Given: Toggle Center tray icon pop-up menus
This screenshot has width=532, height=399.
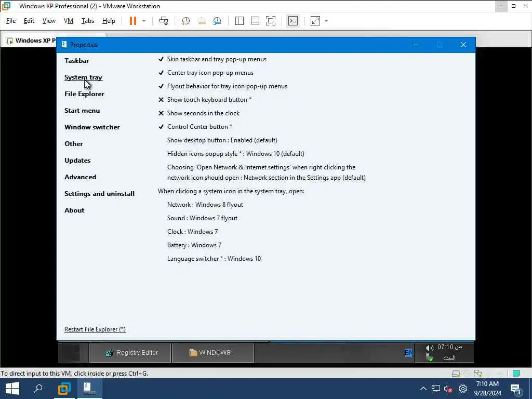Looking at the screenshot, I should point(206,73).
